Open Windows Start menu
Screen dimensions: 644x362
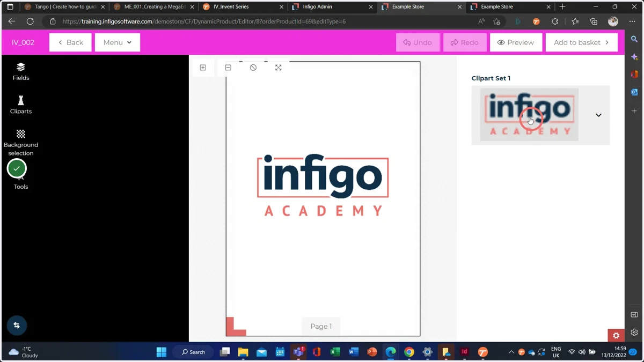(x=162, y=352)
